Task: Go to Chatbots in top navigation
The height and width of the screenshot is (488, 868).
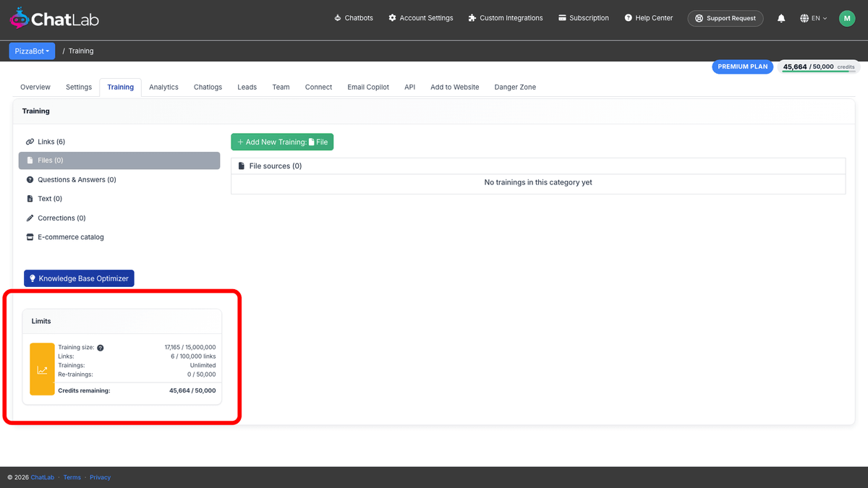Action: point(354,18)
